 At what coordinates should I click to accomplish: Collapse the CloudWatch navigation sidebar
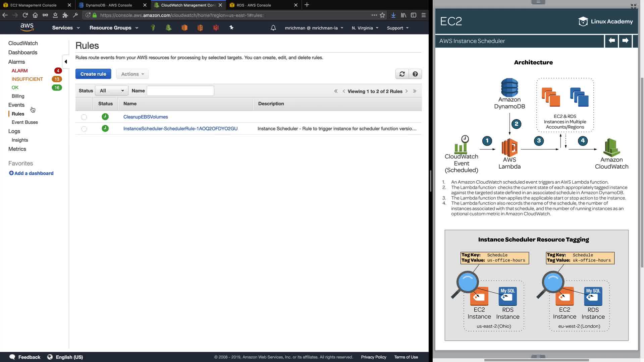[66, 62]
